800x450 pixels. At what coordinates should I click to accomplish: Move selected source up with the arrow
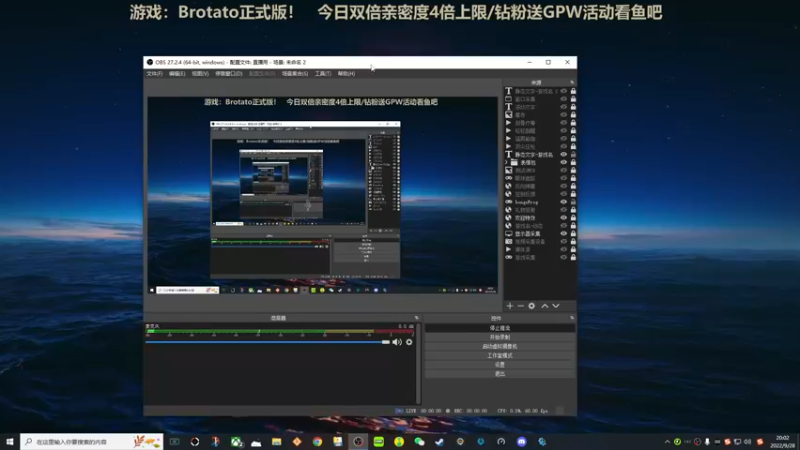pos(544,306)
